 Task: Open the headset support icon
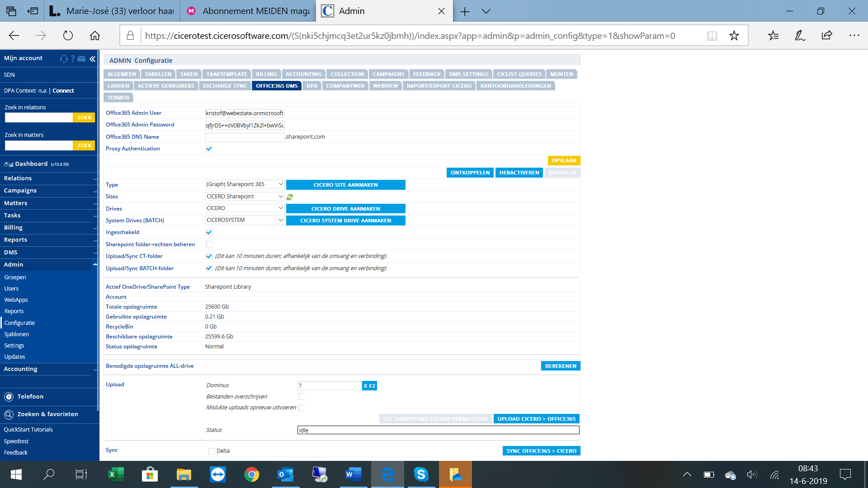[64, 58]
